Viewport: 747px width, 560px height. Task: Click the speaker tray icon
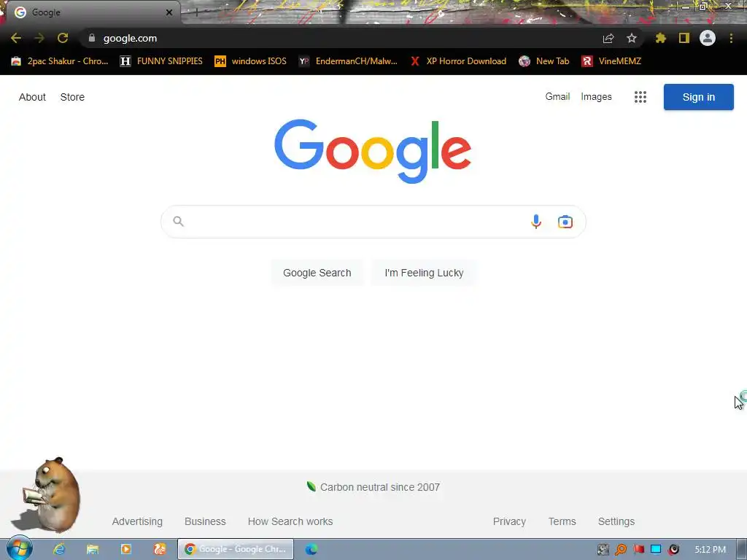[673, 550]
